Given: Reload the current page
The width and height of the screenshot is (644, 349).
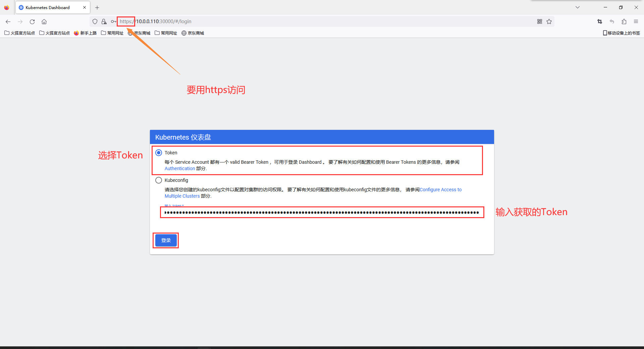Looking at the screenshot, I should [32, 21].
